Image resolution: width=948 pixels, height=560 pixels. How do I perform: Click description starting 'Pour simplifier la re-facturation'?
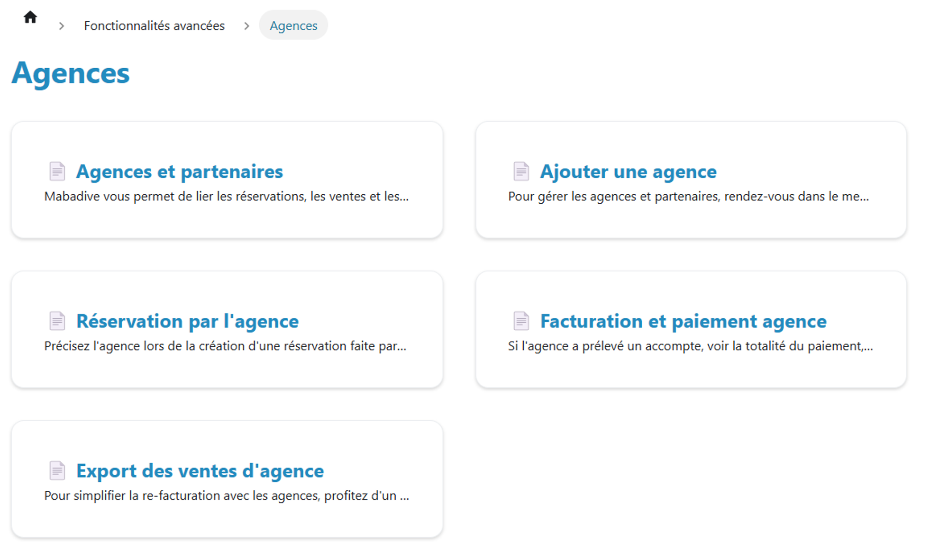226,496
